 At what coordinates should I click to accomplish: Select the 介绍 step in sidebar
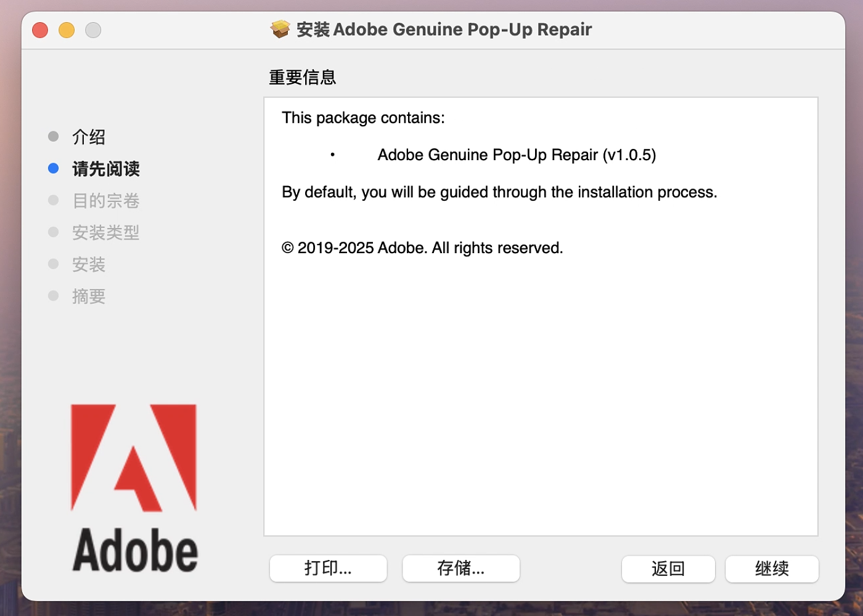tap(89, 137)
